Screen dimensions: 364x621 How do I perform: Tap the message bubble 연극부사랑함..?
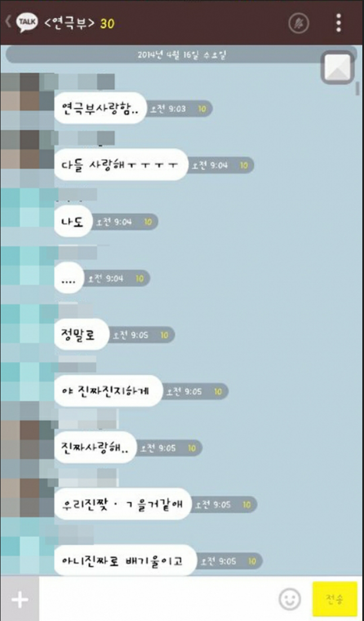click(x=100, y=108)
